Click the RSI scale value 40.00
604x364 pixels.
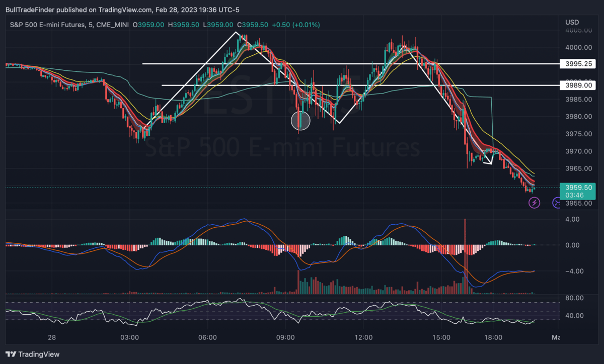point(575,316)
